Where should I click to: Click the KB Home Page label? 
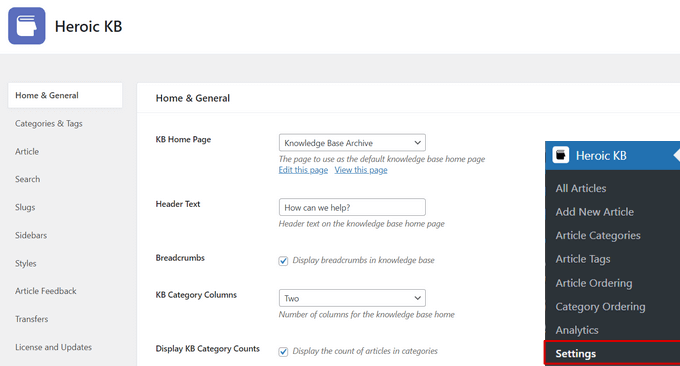click(x=183, y=140)
